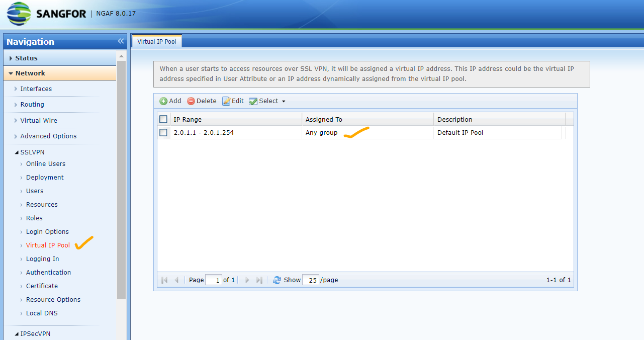
Task: Go to last page with the pager icon
Action: (259, 280)
